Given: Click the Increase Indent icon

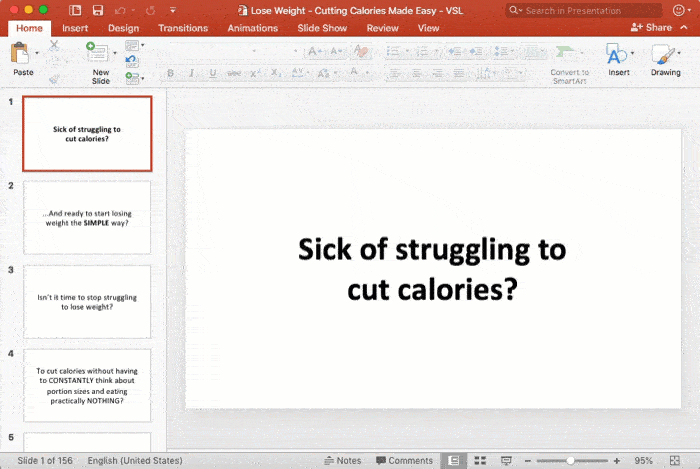Looking at the screenshot, I should pos(476,52).
